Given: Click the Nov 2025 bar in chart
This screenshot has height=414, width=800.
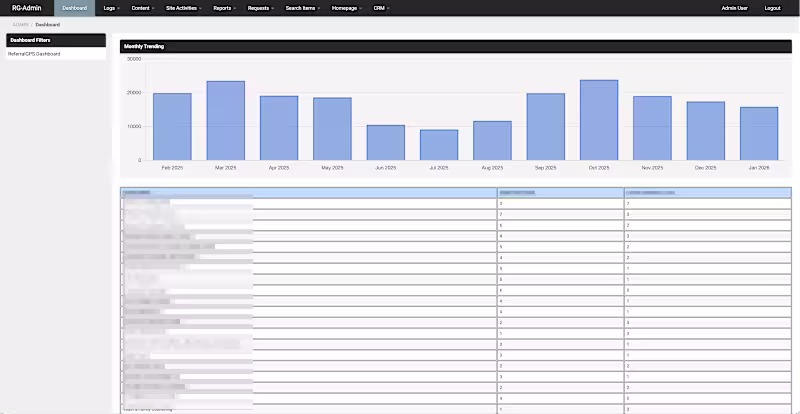Looking at the screenshot, I should pos(652,128).
